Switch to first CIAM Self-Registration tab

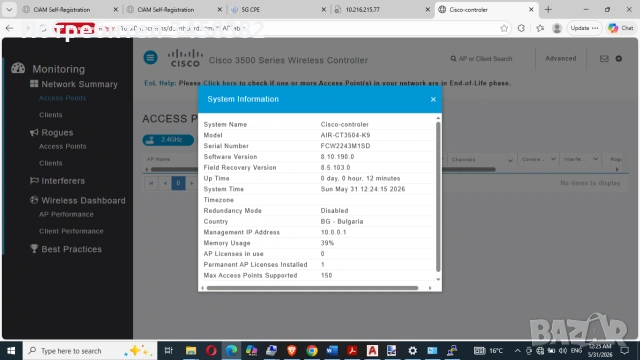pyautogui.click(x=70, y=9)
